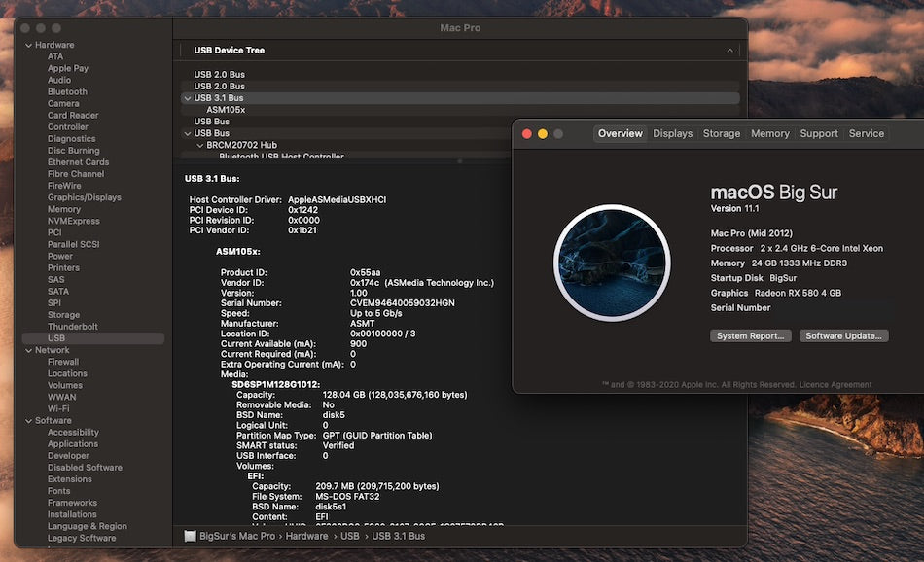Collapse the Software sidebar section
Screen dimensions: 924x562
[27, 421]
